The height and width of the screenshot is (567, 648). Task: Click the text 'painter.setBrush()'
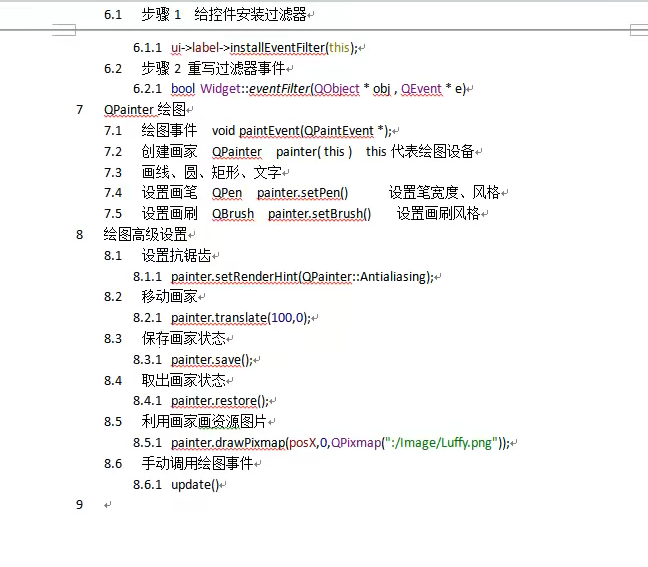pos(319,214)
